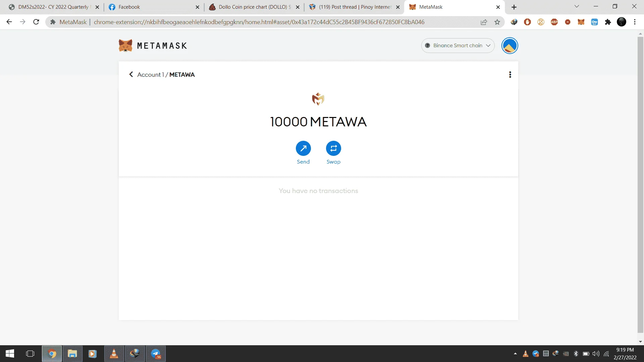Open the Extensions puzzle-piece menu
644x362 pixels.
click(608, 22)
